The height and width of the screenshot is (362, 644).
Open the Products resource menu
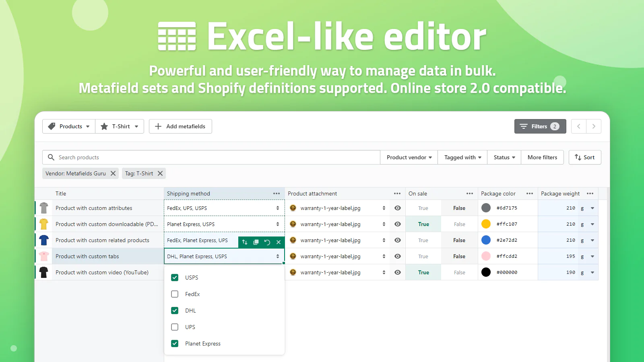[69, 126]
